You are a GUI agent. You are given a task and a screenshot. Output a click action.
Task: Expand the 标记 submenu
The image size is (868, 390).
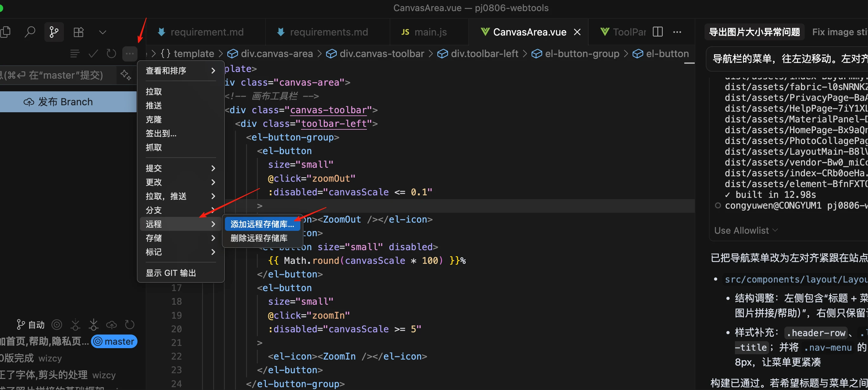click(181, 252)
